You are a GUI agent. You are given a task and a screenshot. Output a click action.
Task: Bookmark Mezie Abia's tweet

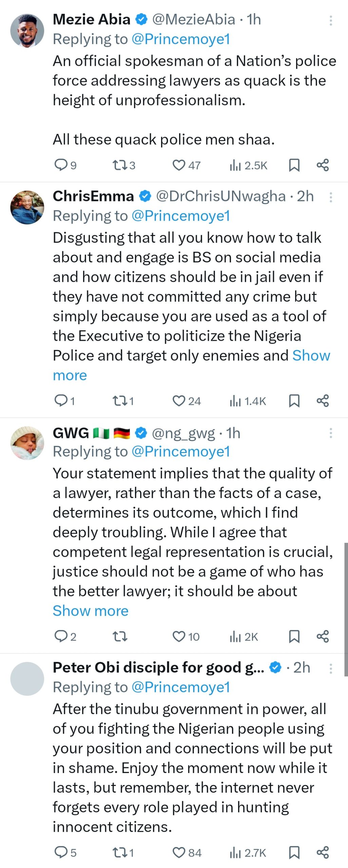pos(294,165)
